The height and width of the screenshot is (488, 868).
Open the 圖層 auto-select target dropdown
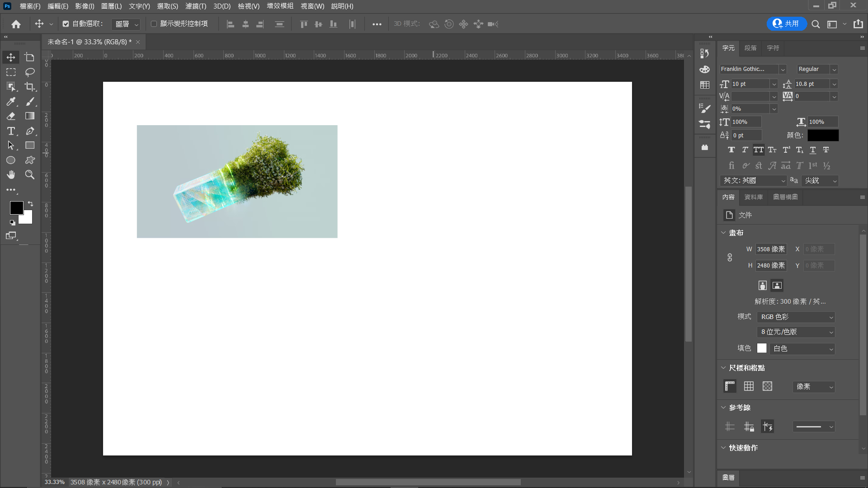[x=126, y=24]
